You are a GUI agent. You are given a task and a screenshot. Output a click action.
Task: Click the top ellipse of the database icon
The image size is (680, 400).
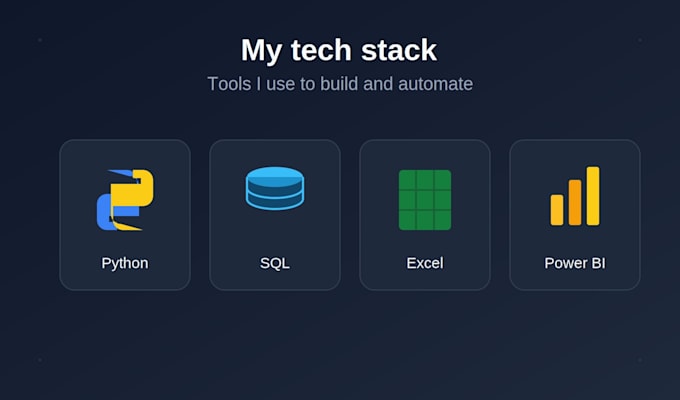pyautogui.click(x=275, y=177)
